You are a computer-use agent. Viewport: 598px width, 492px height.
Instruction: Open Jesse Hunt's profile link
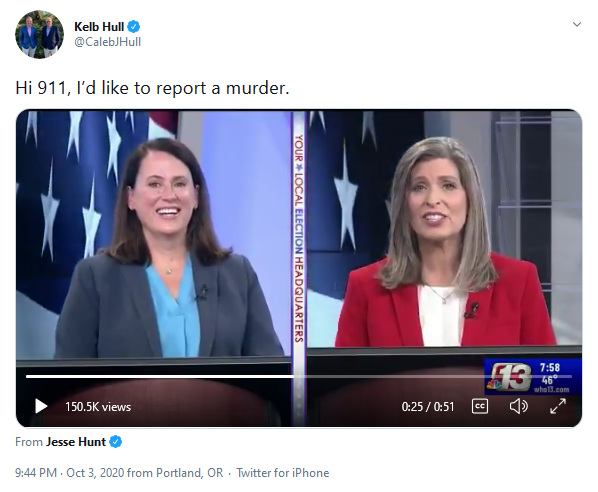click(76, 442)
